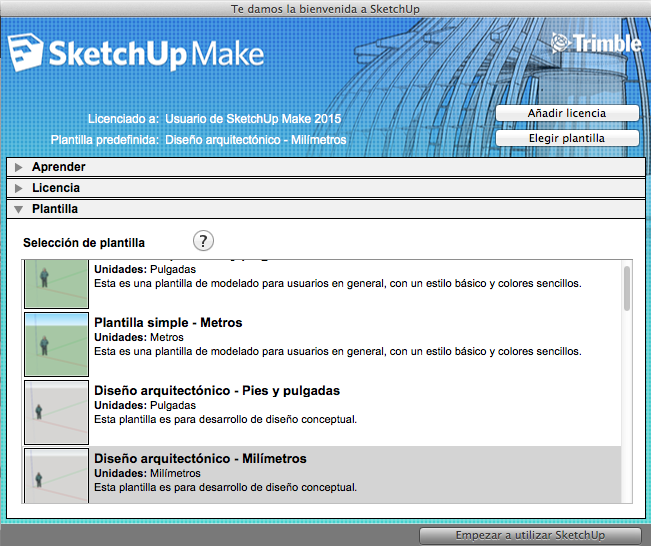Click the Aprender section header label
The height and width of the screenshot is (546, 651).
point(58,167)
